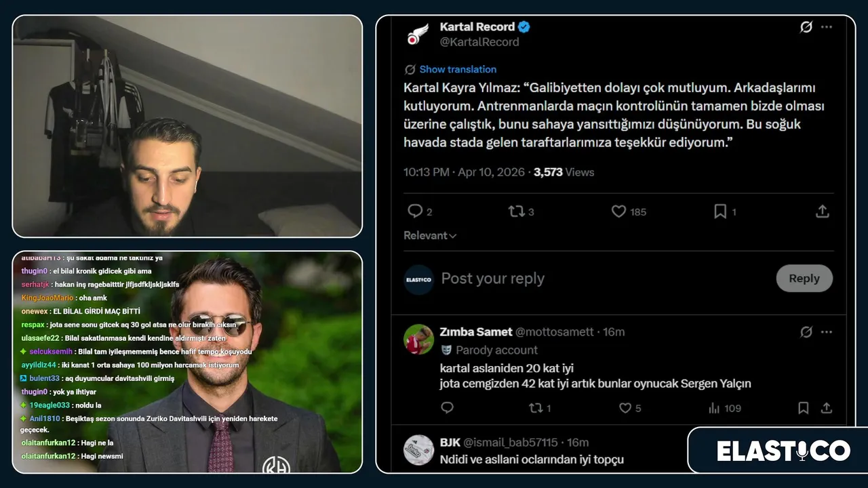Click the Grok icon on main tweet
868x488 pixels.
[x=806, y=27]
